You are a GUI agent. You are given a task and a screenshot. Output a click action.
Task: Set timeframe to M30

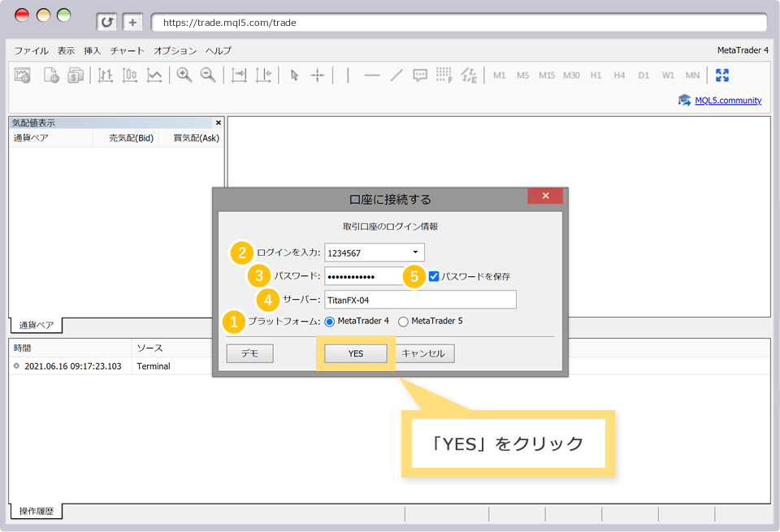(x=571, y=76)
